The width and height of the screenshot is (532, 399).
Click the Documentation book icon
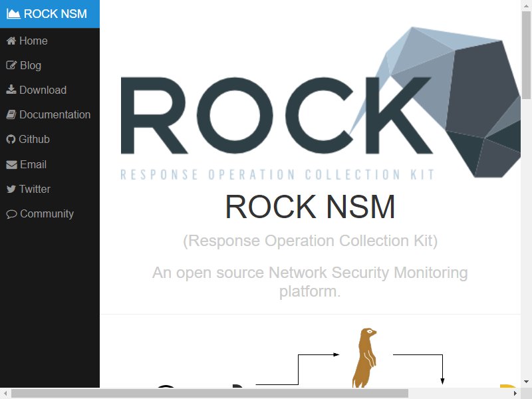click(x=11, y=114)
